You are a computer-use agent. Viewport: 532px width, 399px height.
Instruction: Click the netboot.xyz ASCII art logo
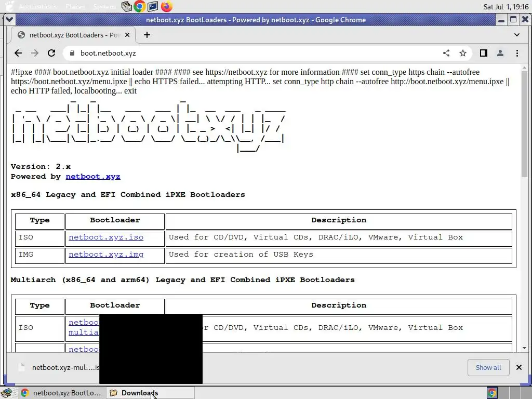pyautogui.click(x=149, y=126)
